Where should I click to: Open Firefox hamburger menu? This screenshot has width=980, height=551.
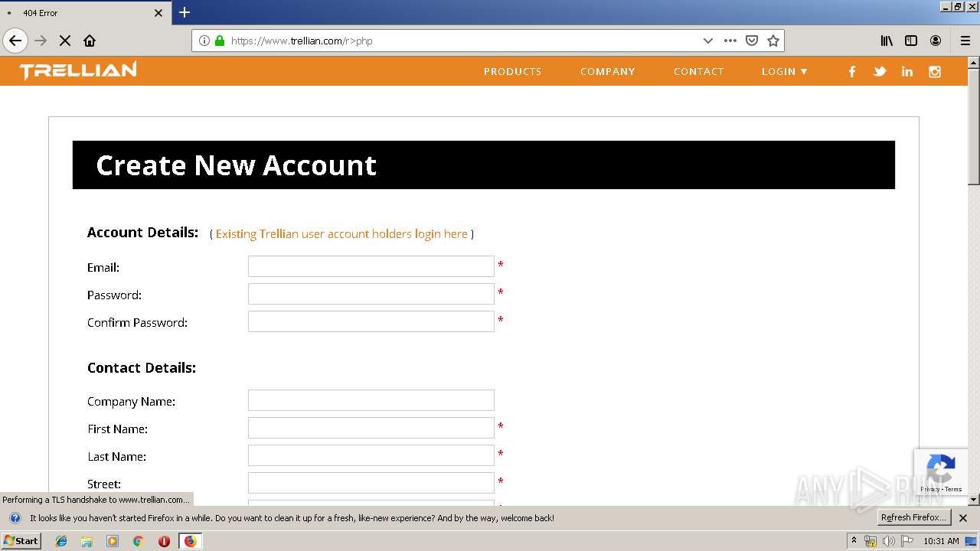pyautogui.click(x=965, y=41)
